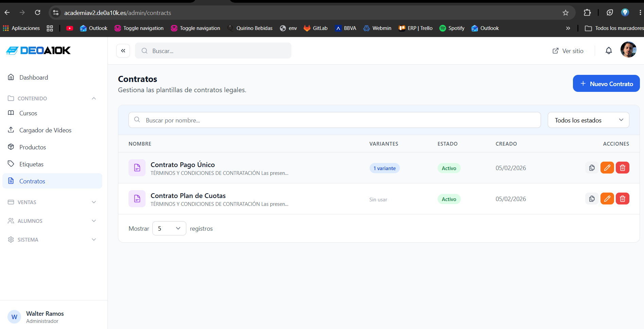The width and height of the screenshot is (644, 329).
Task: Open the Chrome three-dot menu
Action: (640, 13)
